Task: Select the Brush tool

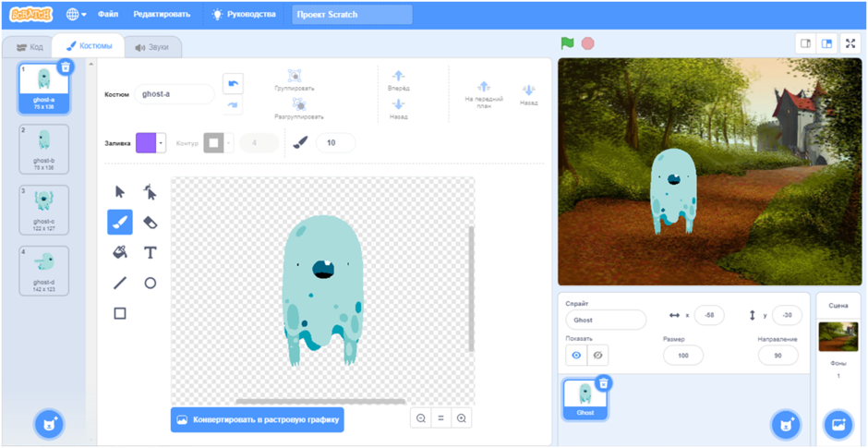Action: (119, 222)
